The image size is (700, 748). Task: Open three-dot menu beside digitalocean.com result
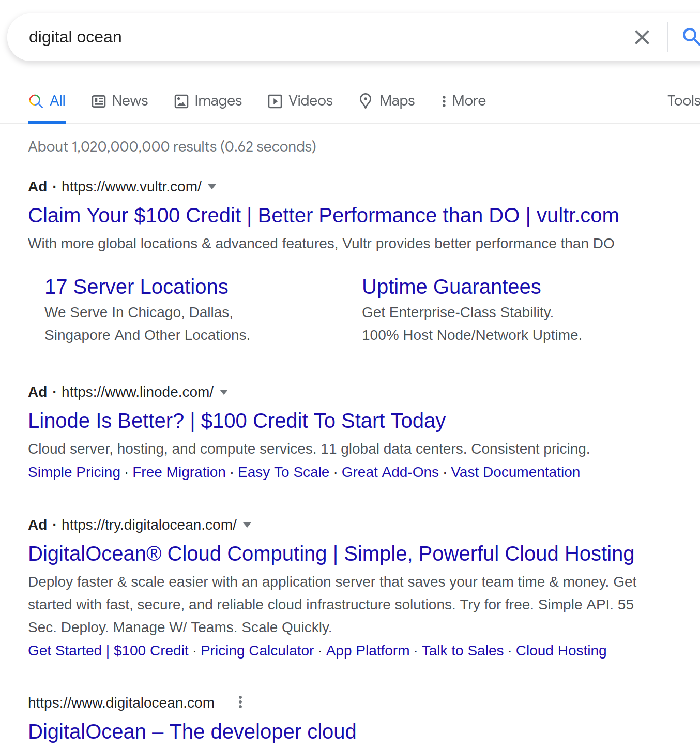pyautogui.click(x=240, y=702)
